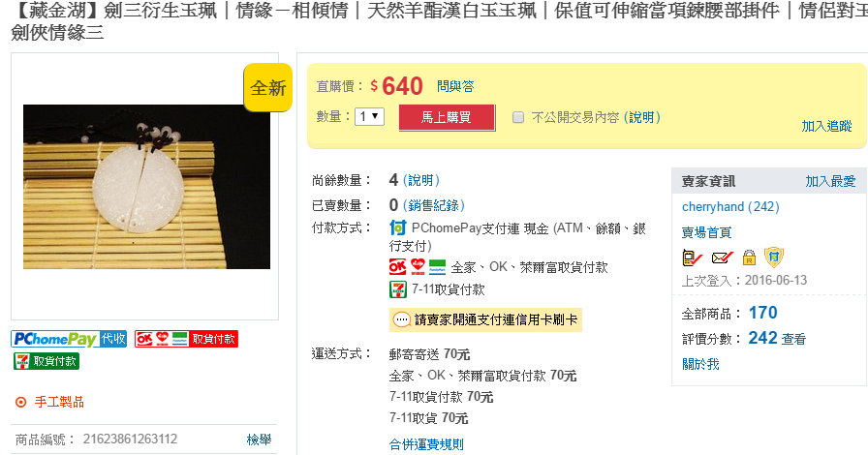Add the seller via 加入最愛
This screenshot has width=868, height=455.
click(830, 181)
